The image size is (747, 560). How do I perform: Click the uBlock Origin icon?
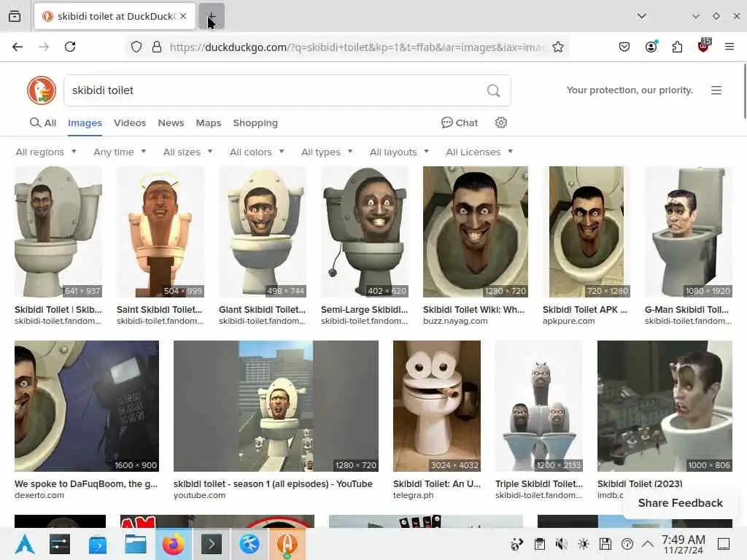[x=703, y=46]
